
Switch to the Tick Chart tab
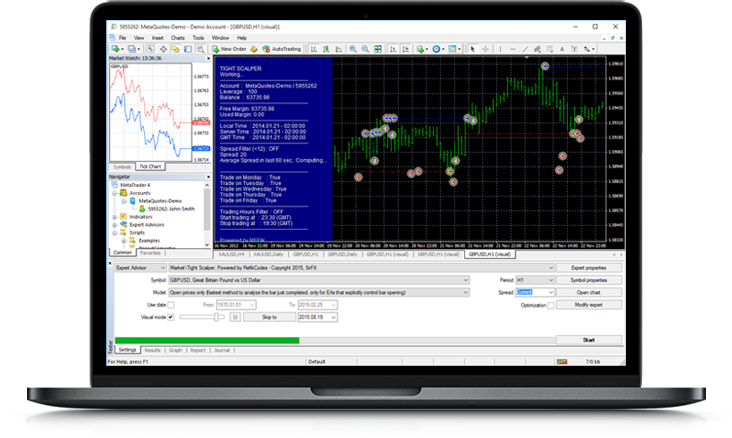pos(150,166)
